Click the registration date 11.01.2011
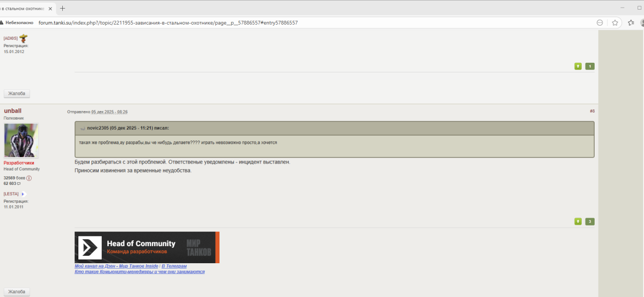Screen dimensions: 644x297 [x=14, y=207]
